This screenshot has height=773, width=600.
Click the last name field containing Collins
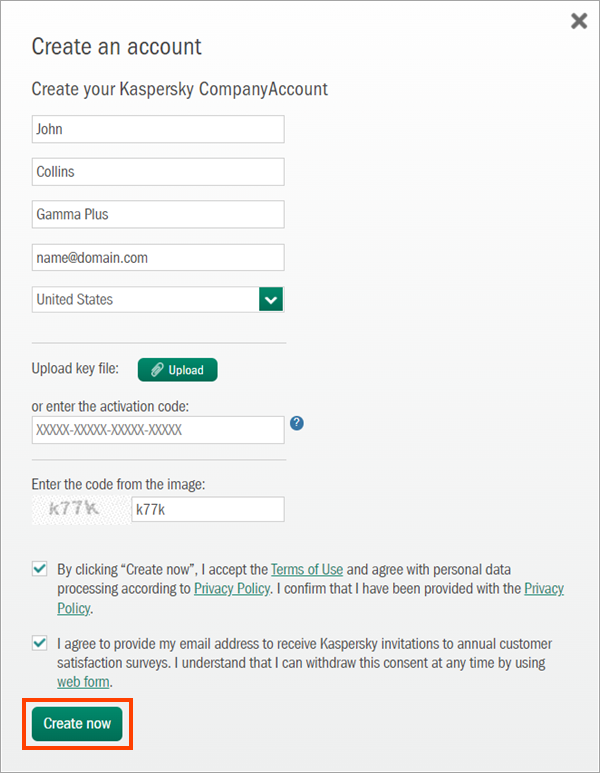click(x=158, y=172)
